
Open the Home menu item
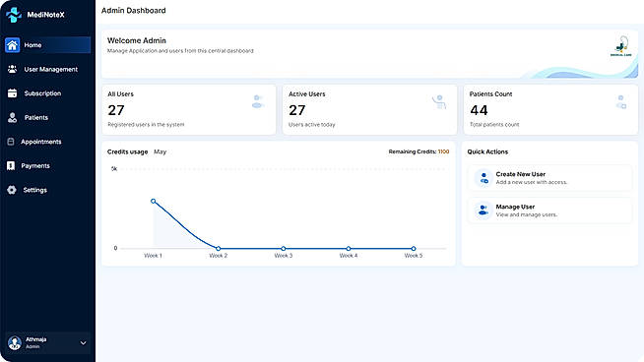click(x=47, y=45)
